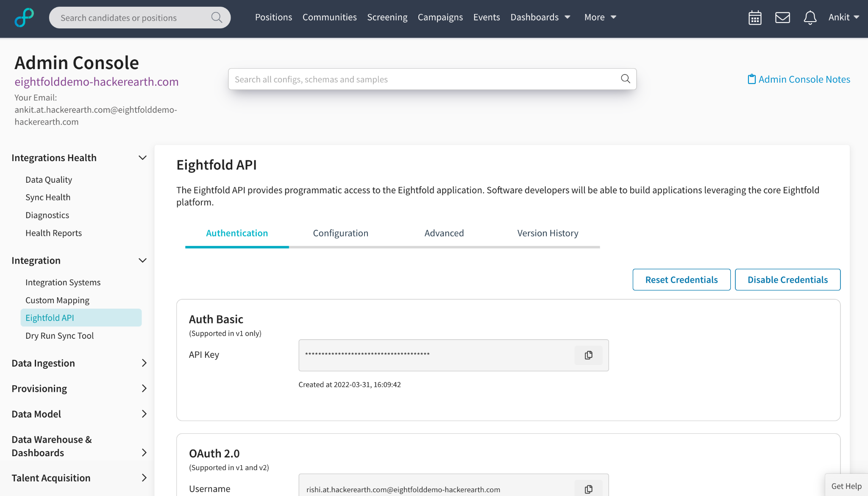868x496 pixels.
Task: Click the Reset Credentials button
Action: point(682,280)
